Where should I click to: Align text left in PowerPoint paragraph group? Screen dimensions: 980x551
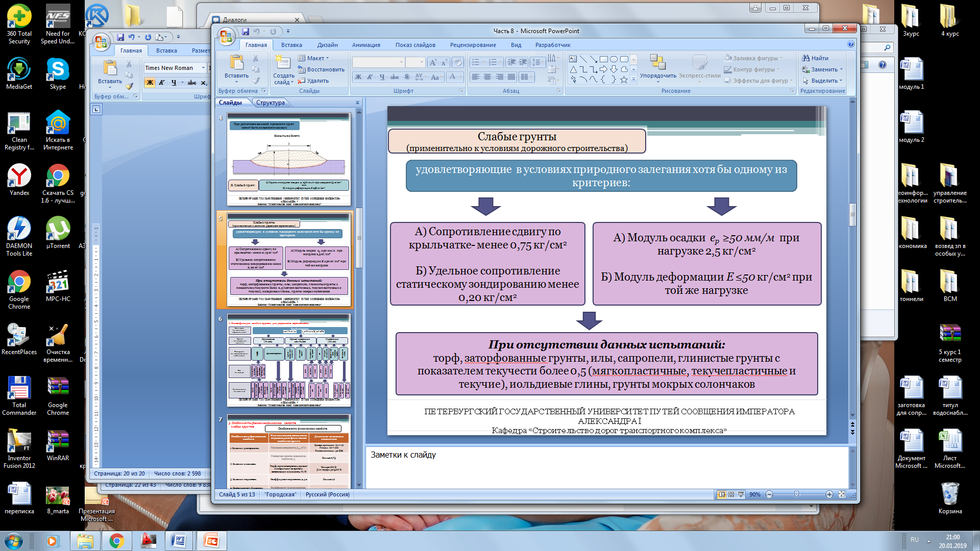tap(476, 77)
